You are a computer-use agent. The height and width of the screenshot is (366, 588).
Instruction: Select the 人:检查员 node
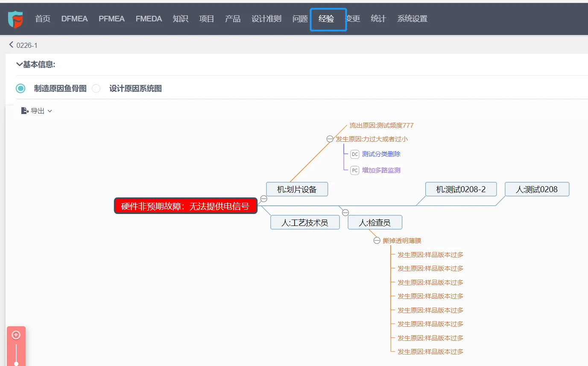(x=375, y=222)
